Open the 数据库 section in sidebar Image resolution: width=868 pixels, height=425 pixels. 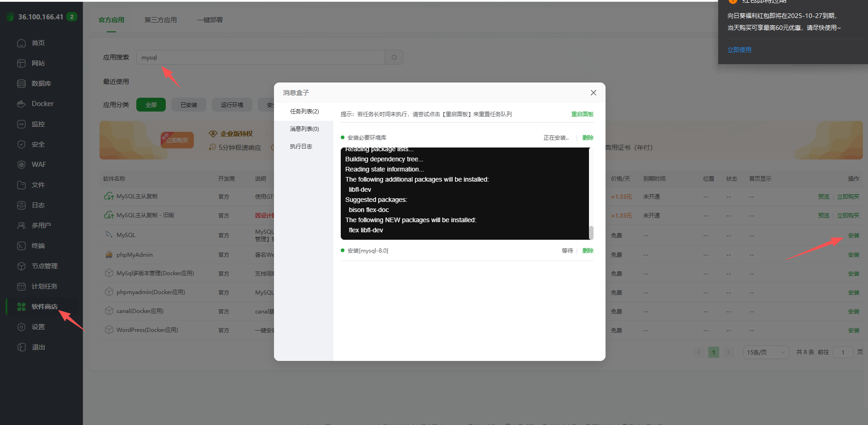(x=41, y=83)
